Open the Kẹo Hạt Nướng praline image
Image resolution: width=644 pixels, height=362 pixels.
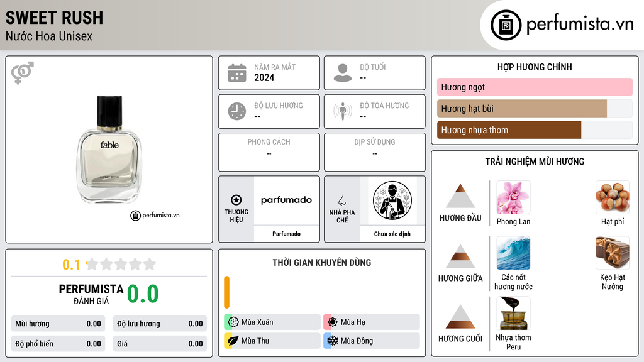pyautogui.click(x=613, y=253)
